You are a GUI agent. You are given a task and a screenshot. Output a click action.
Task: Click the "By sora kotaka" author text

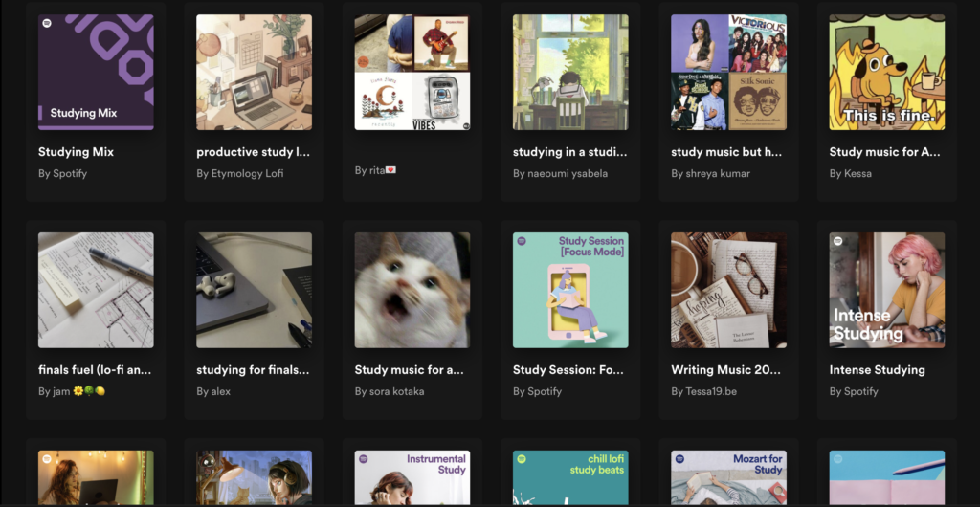point(390,391)
